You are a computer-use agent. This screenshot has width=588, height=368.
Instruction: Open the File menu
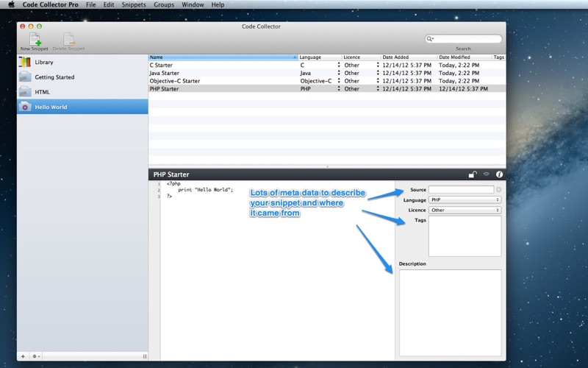[x=90, y=4]
